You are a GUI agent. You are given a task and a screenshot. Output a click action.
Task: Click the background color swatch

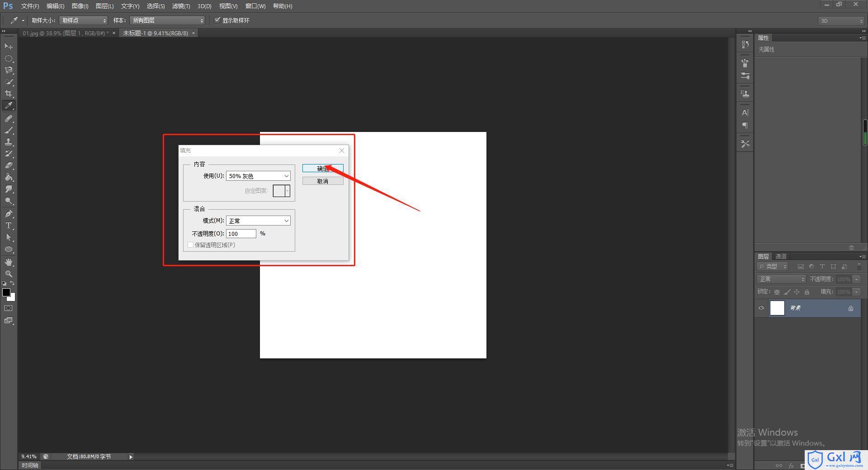(13, 298)
